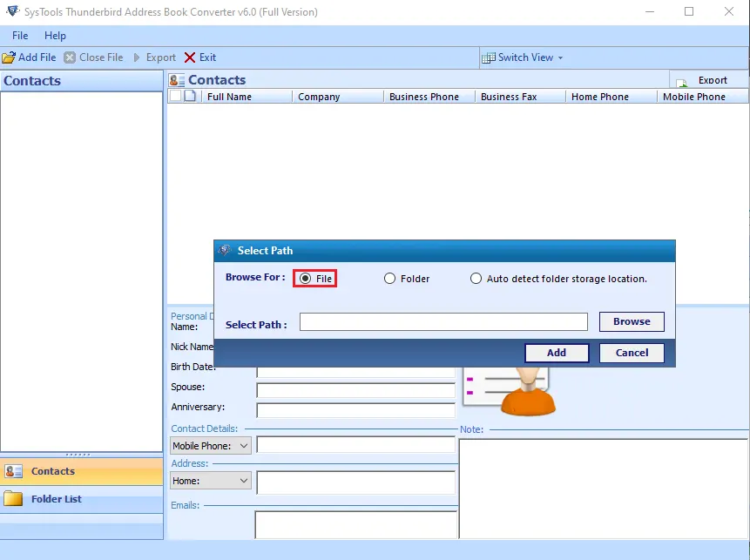Viewport: 750px width, 560px height.
Task: Click the Note text area
Action: [604, 489]
